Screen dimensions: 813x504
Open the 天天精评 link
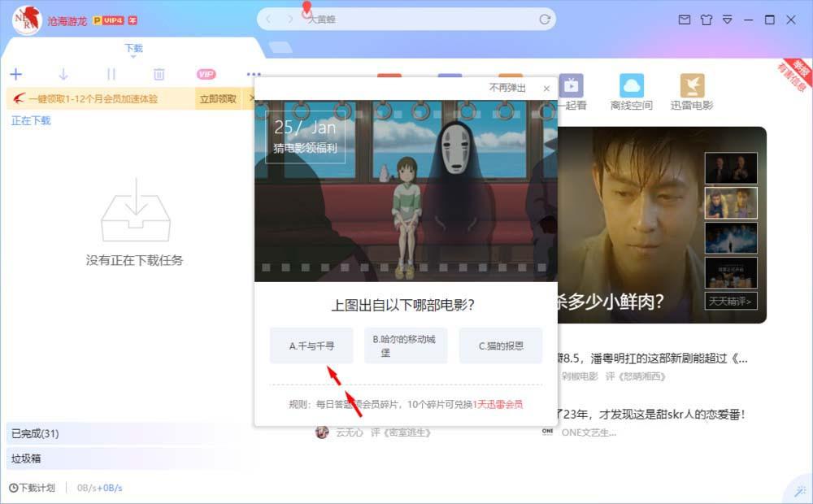(730, 302)
